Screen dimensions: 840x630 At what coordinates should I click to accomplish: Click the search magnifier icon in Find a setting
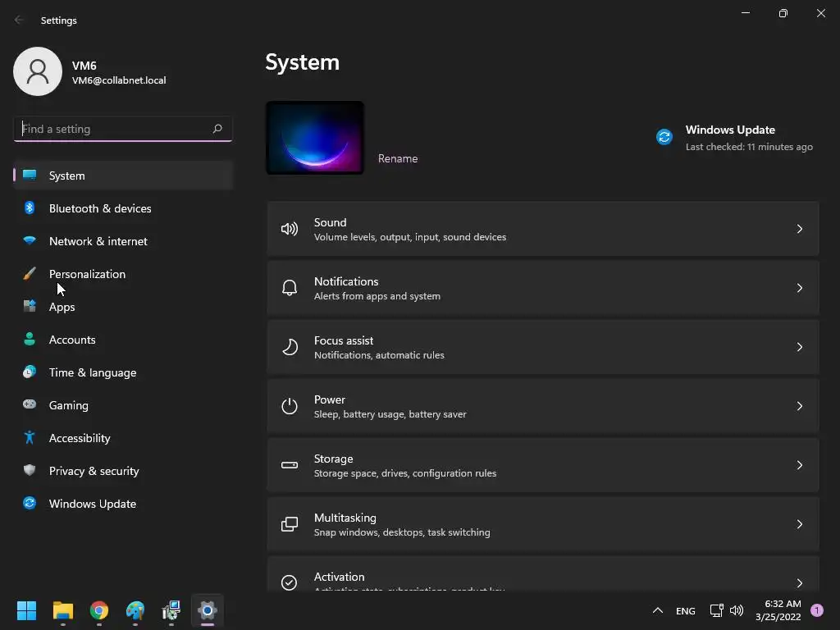(x=217, y=129)
